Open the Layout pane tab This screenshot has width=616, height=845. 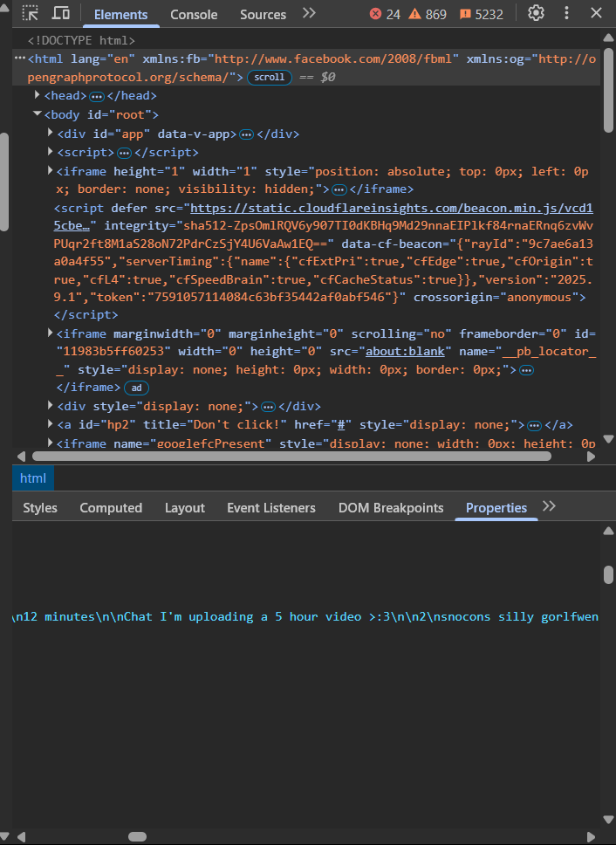tap(185, 508)
